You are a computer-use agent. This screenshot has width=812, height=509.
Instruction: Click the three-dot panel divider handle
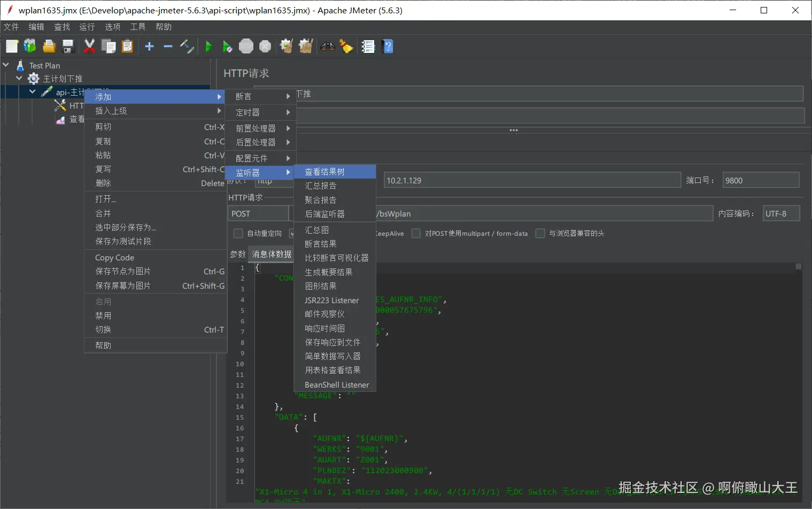click(x=514, y=130)
